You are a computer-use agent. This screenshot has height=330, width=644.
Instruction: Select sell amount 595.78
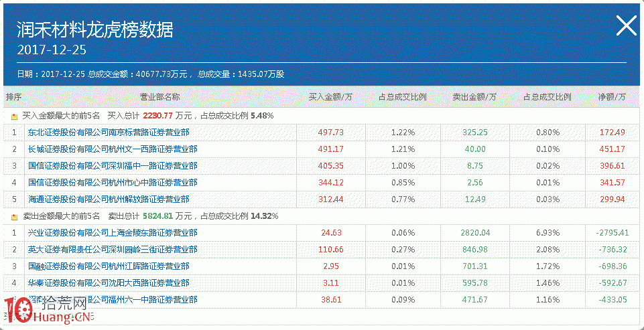click(474, 282)
